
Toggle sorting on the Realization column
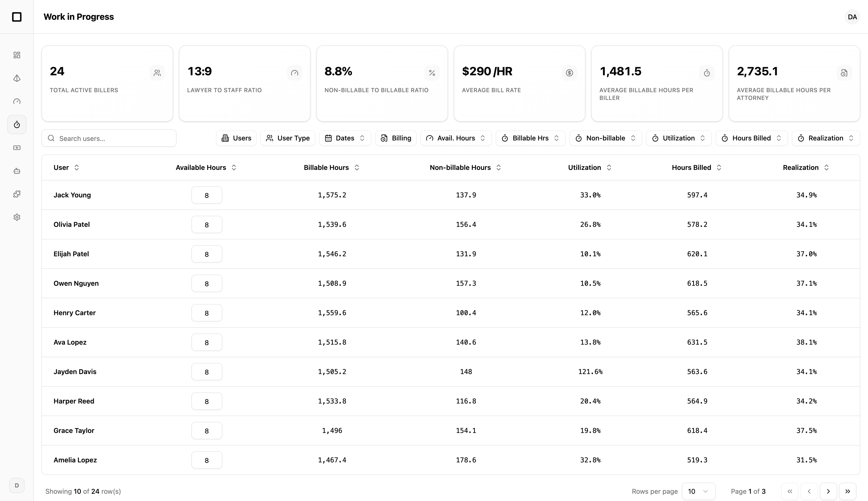click(x=827, y=167)
